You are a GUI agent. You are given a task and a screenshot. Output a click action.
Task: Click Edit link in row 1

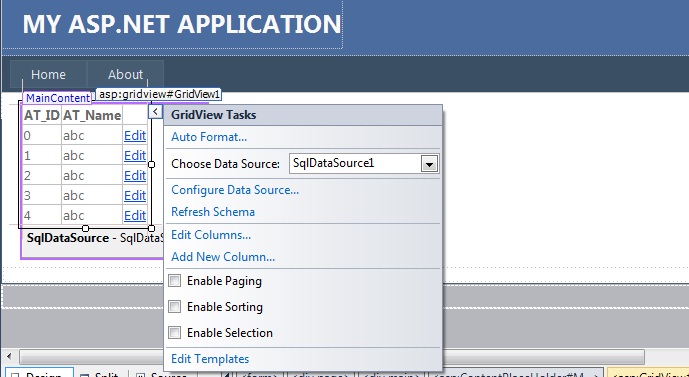(135, 156)
